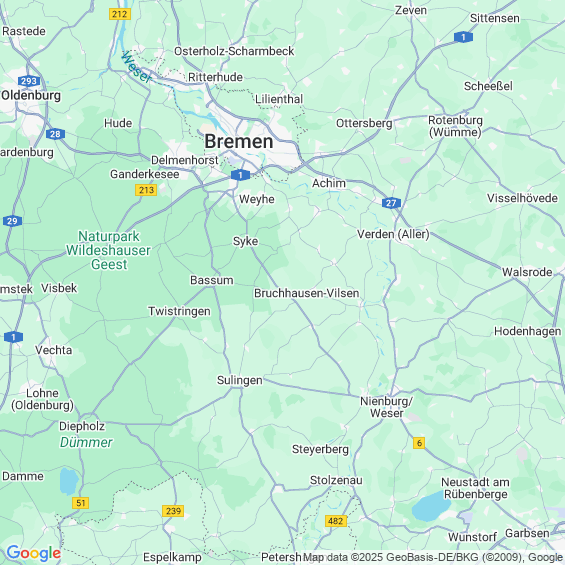Click the yellow 239 road shield

tap(173, 511)
